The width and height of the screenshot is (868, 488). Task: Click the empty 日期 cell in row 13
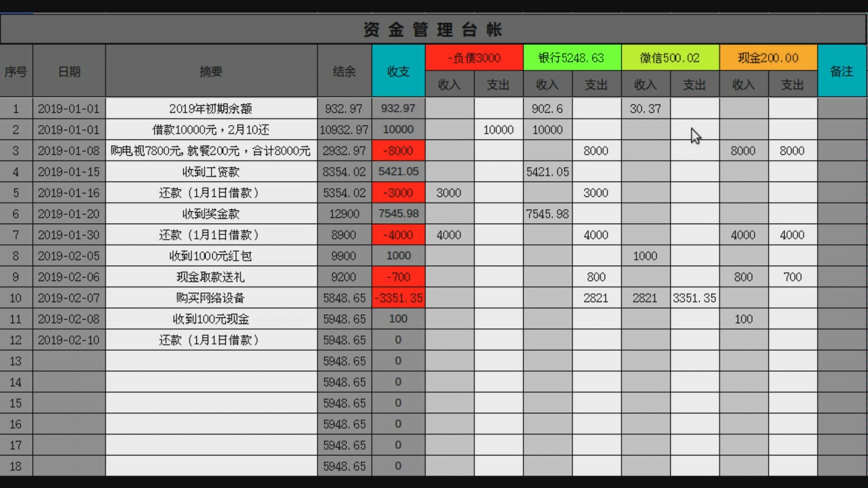click(69, 361)
